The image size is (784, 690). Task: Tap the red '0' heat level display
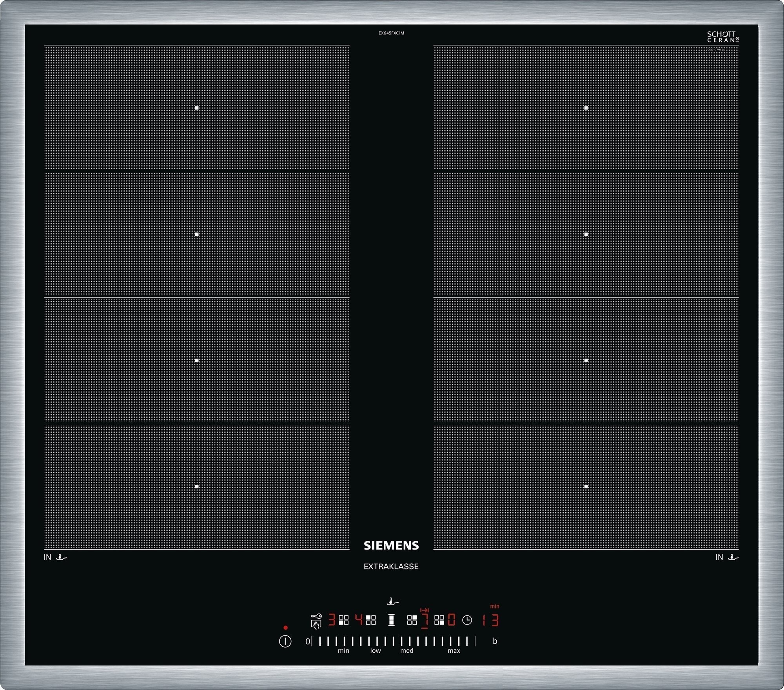point(452,620)
